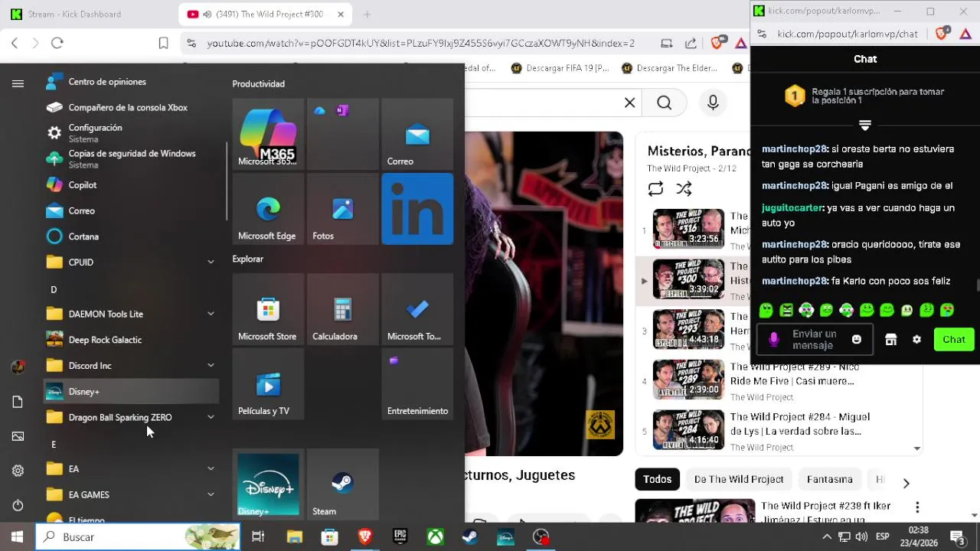Clear YouTube search with X
The image size is (980, 551).
[x=629, y=103]
